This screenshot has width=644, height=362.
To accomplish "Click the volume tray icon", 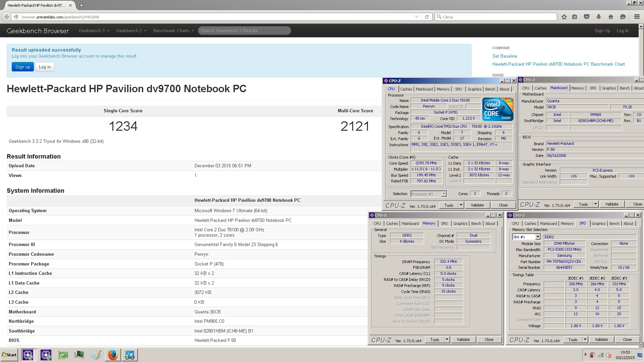I will 608,355.
